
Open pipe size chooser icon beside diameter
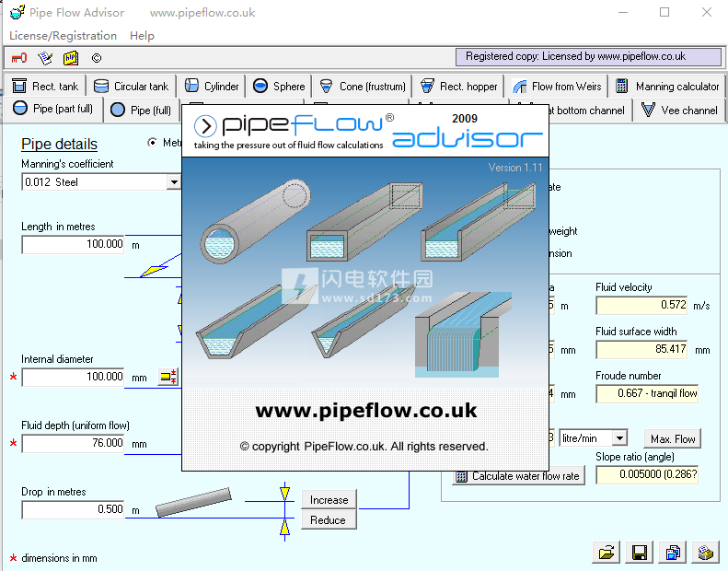[x=168, y=377]
